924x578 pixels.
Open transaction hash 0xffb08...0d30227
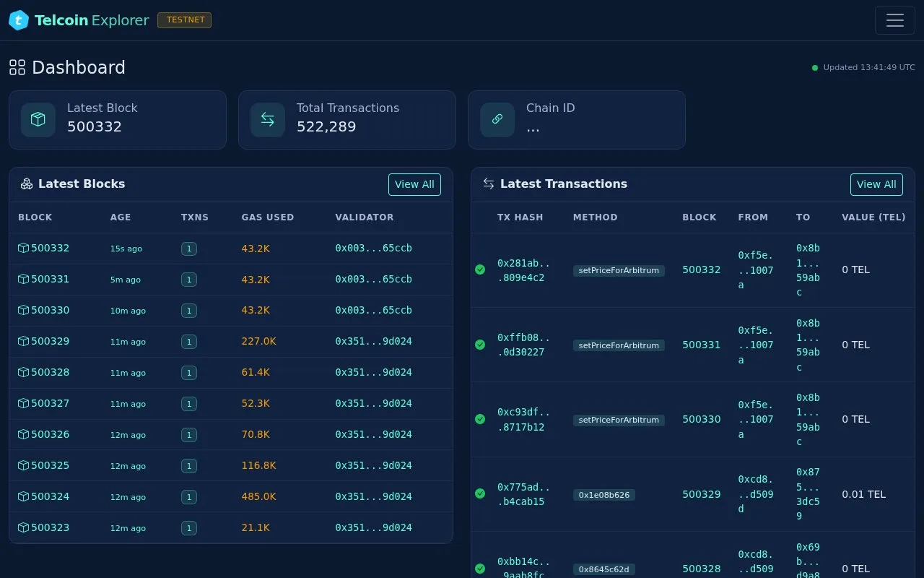(x=523, y=345)
